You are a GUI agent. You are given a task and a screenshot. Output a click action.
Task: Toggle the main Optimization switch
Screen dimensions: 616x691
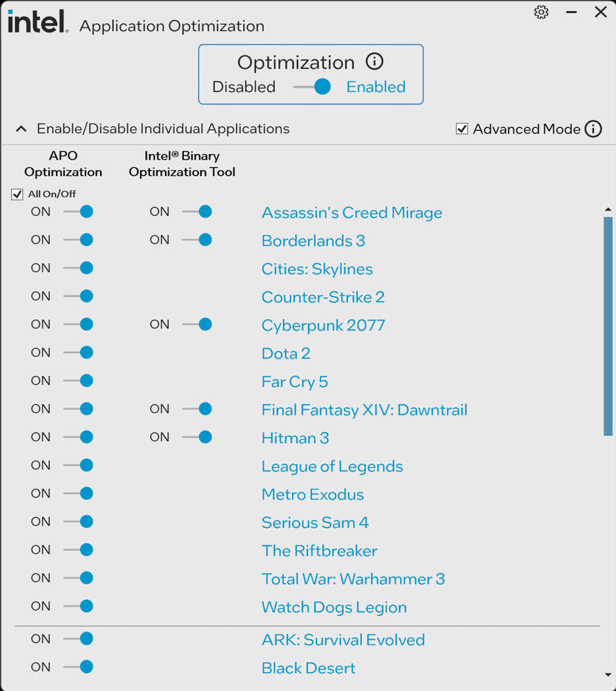click(313, 87)
